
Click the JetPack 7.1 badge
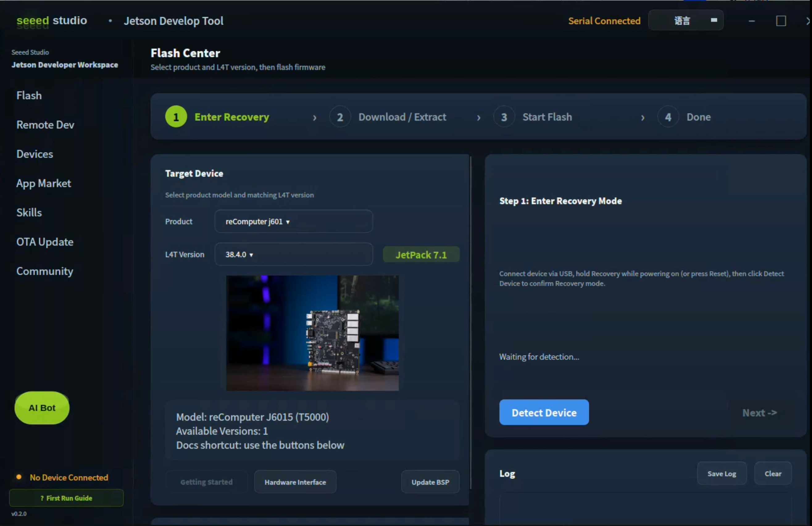pyautogui.click(x=421, y=255)
